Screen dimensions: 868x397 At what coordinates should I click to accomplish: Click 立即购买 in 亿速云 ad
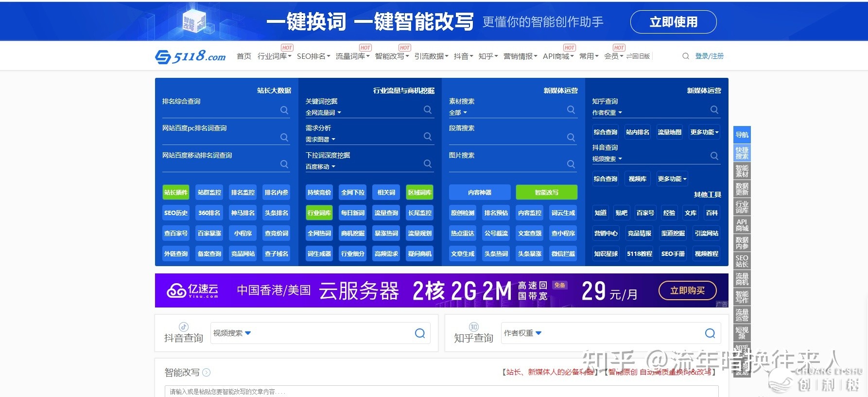687,290
